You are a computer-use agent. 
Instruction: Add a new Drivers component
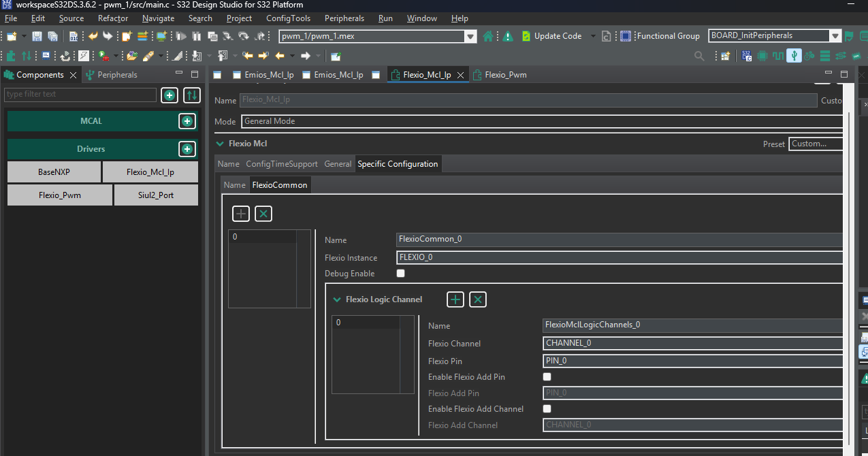coord(187,149)
